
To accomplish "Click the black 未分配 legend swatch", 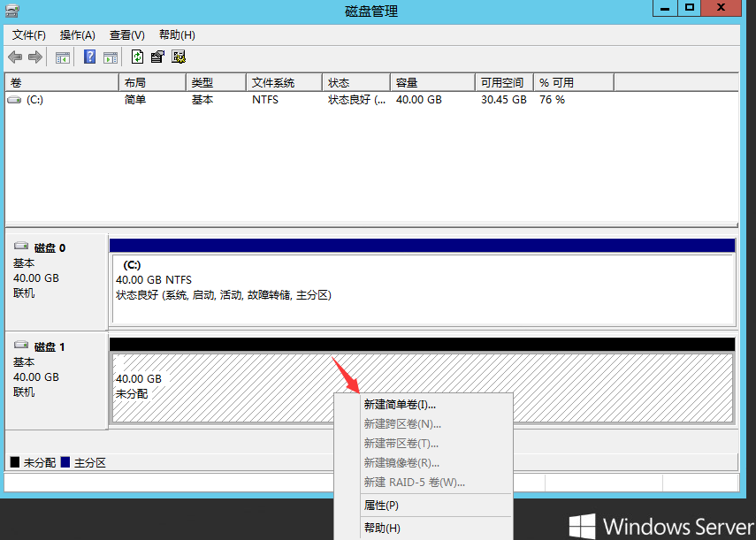I will pos(15,462).
